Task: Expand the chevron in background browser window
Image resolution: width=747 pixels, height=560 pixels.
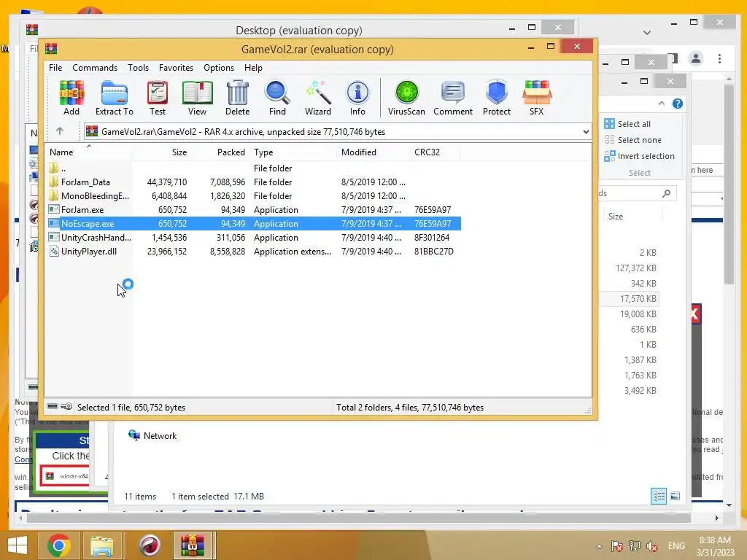Action: pyautogui.click(x=646, y=32)
